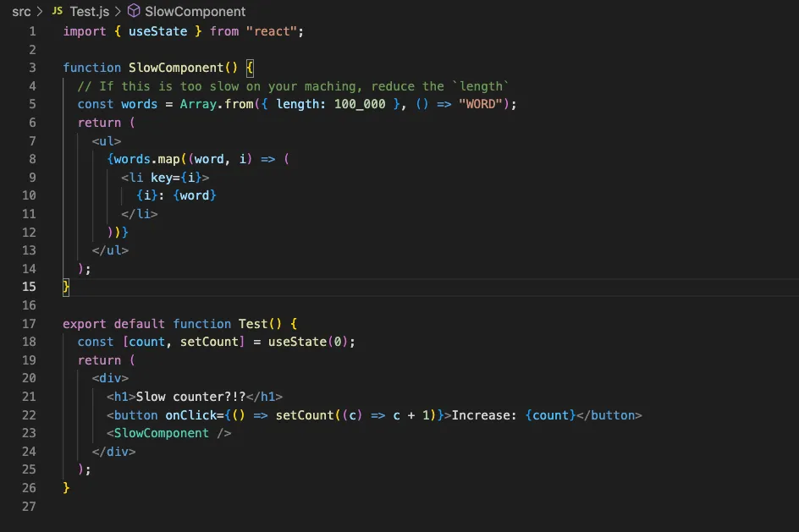This screenshot has height=532, width=799.
Task: Click the "onClick" attribute
Action: (191, 415)
